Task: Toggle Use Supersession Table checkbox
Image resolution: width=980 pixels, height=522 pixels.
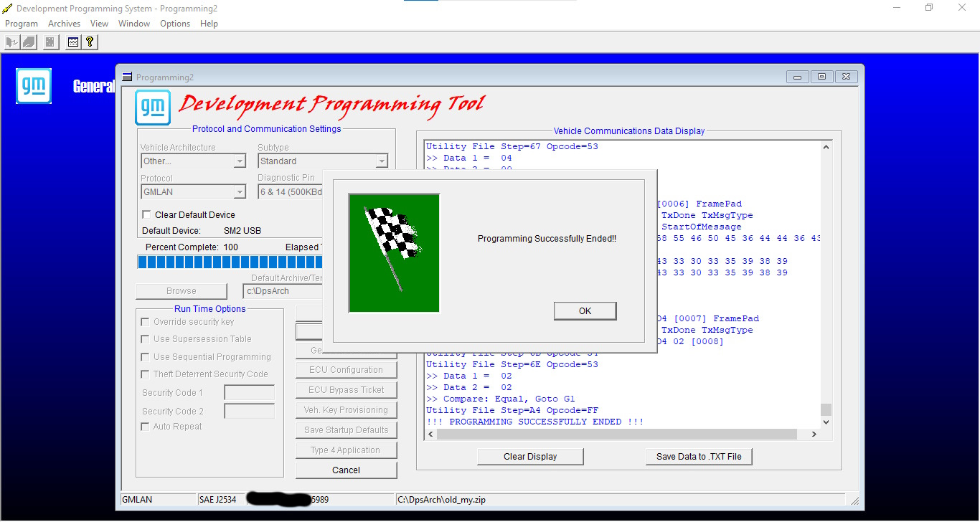Action: (x=146, y=339)
